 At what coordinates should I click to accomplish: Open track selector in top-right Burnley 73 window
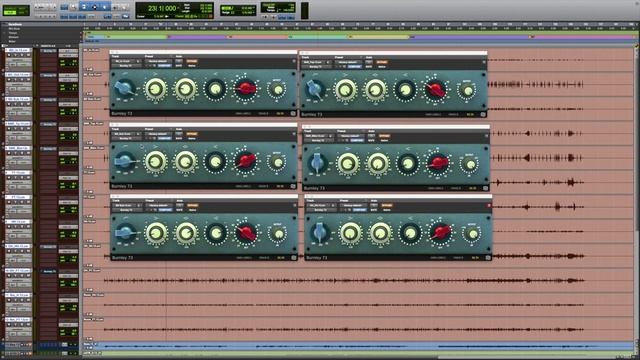313,62
